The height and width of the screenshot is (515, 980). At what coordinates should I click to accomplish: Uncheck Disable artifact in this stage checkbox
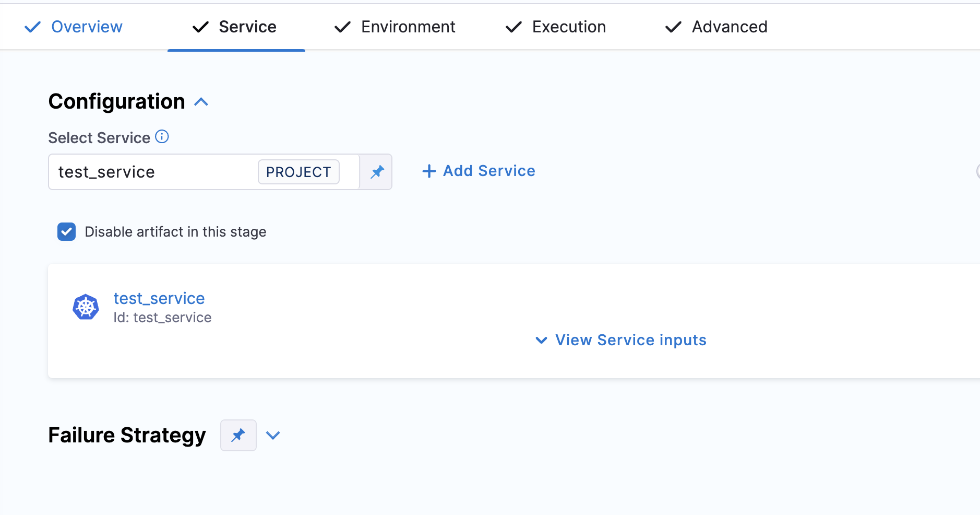click(x=67, y=232)
